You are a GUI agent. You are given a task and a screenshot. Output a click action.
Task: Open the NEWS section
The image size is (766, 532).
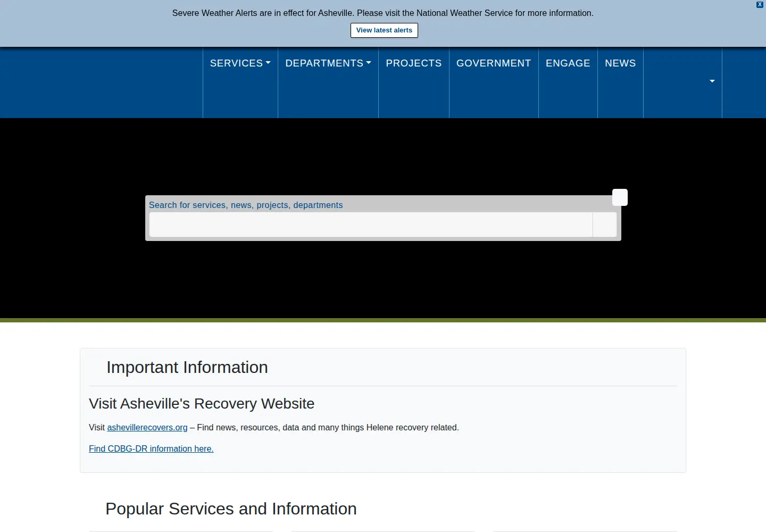[620, 63]
